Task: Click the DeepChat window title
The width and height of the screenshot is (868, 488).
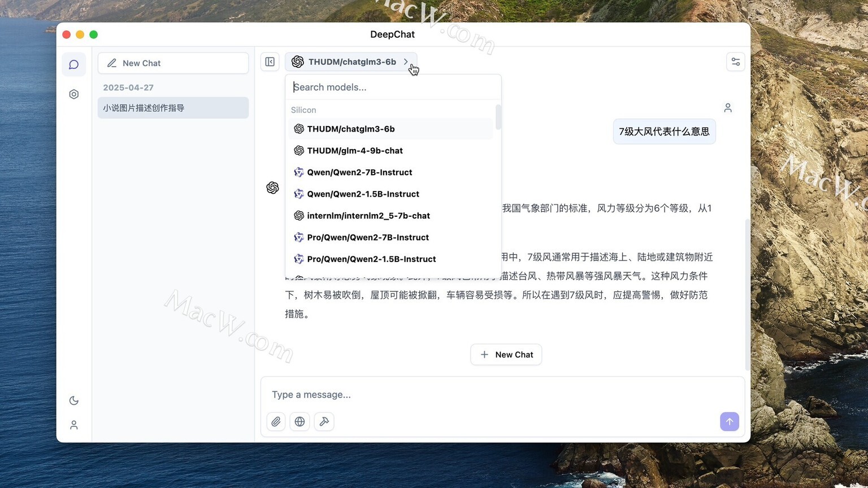Action: coord(392,34)
